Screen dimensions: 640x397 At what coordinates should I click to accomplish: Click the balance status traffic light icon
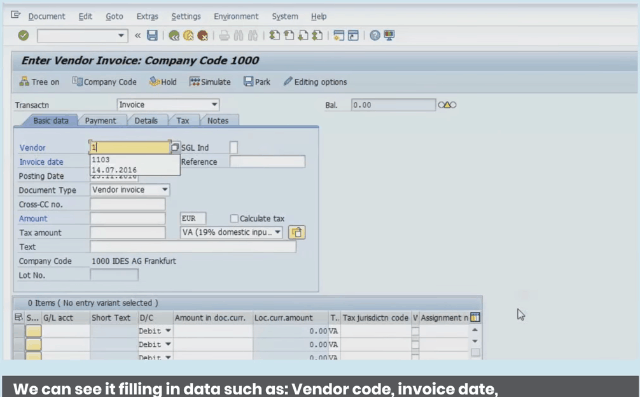click(x=447, y=105)
